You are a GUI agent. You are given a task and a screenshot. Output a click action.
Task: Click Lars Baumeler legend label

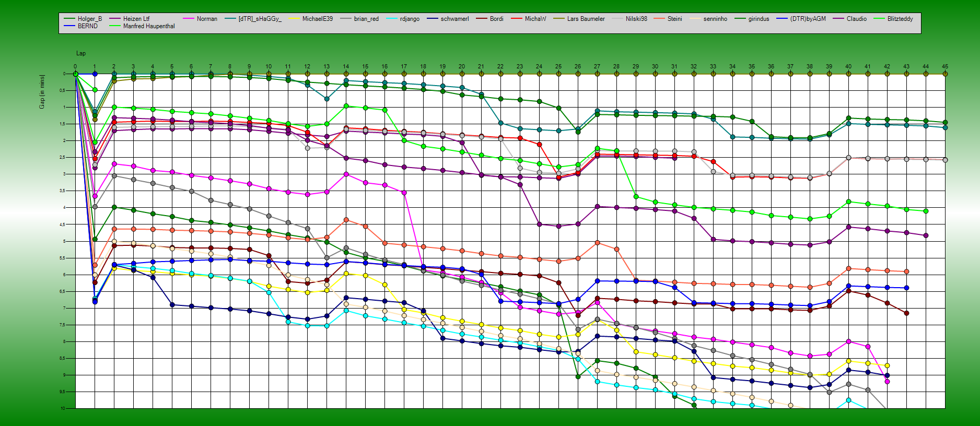(586, 19)
